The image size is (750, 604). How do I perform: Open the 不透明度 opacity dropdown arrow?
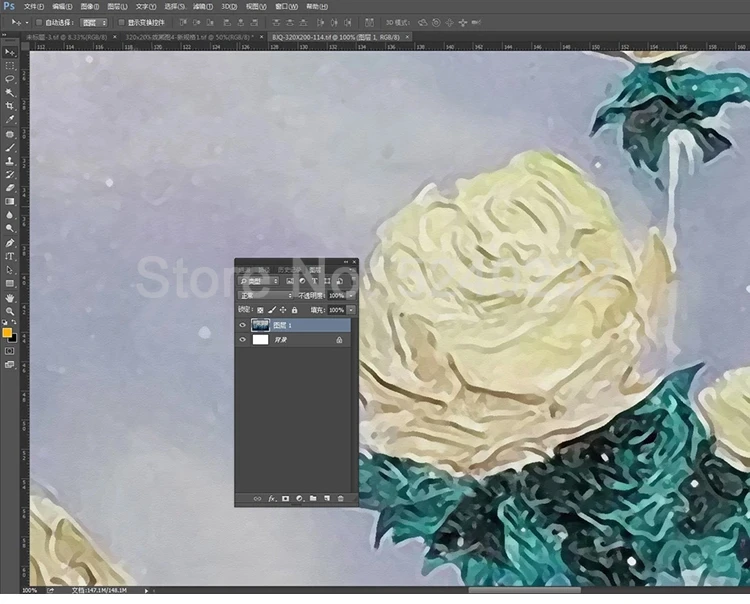(350, 296)
